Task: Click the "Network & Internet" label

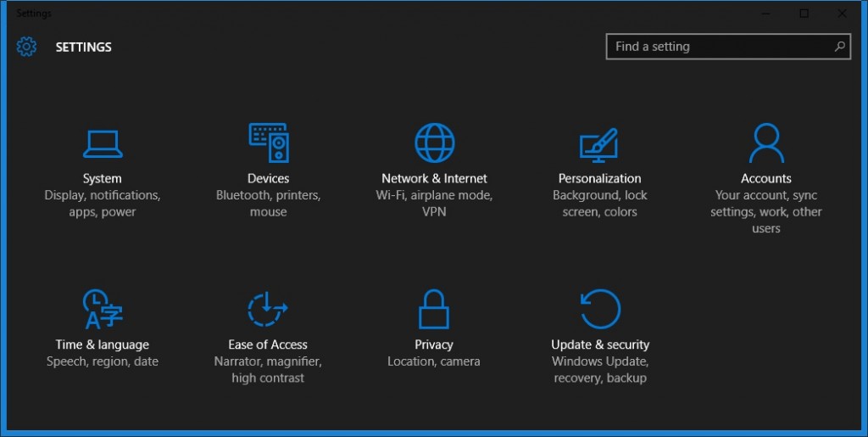Action: [435, 178]
